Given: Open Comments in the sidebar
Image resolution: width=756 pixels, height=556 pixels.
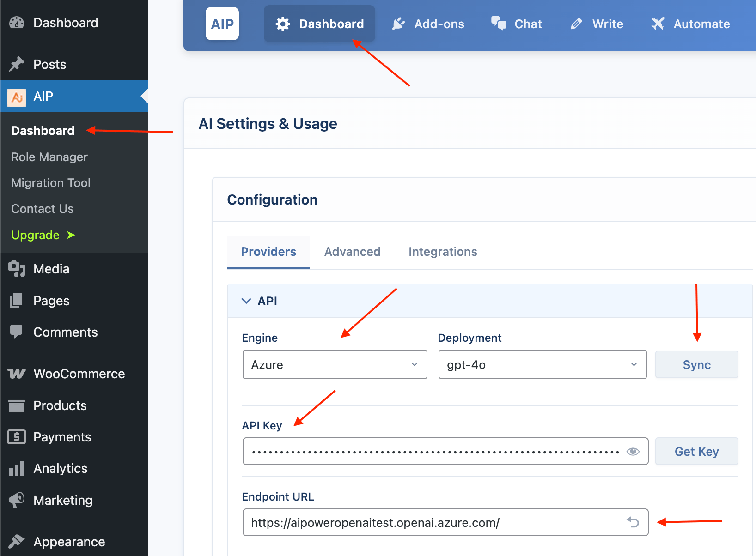Looking at the screenshot, I should [66, 332].
